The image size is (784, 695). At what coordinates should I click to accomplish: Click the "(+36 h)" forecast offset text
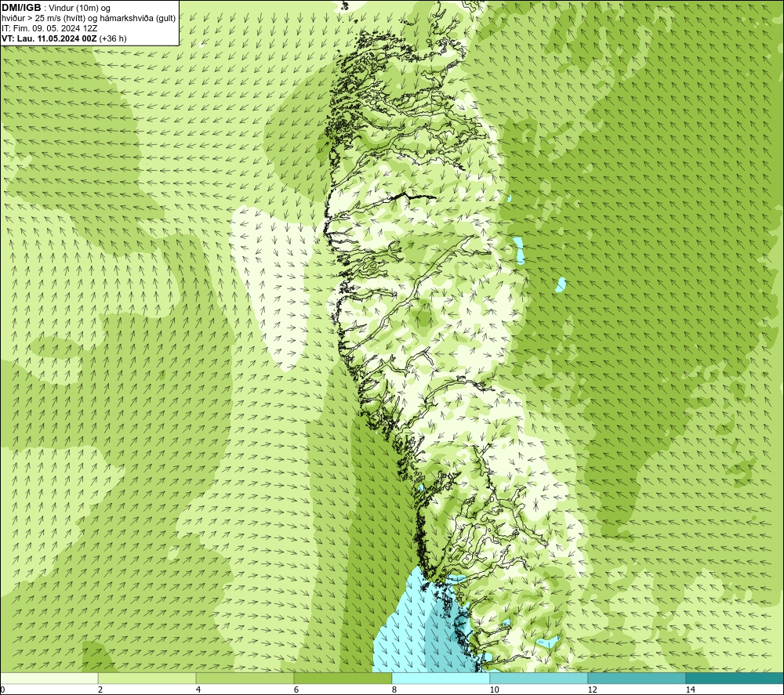tap(113, 38)
